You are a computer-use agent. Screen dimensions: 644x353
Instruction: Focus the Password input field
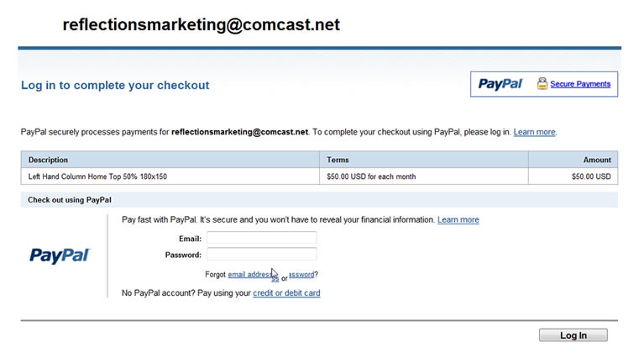262,255
